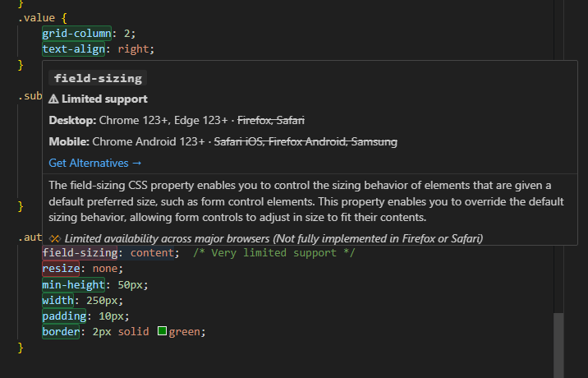Click the 'Chrome Android 123+' mobile support text
The width and height of the screenshot is (588, 378).
(x=149, y=142)
